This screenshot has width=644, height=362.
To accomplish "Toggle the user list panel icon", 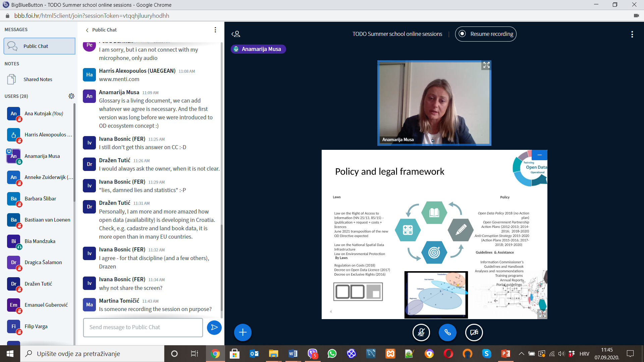I will 236,34.
